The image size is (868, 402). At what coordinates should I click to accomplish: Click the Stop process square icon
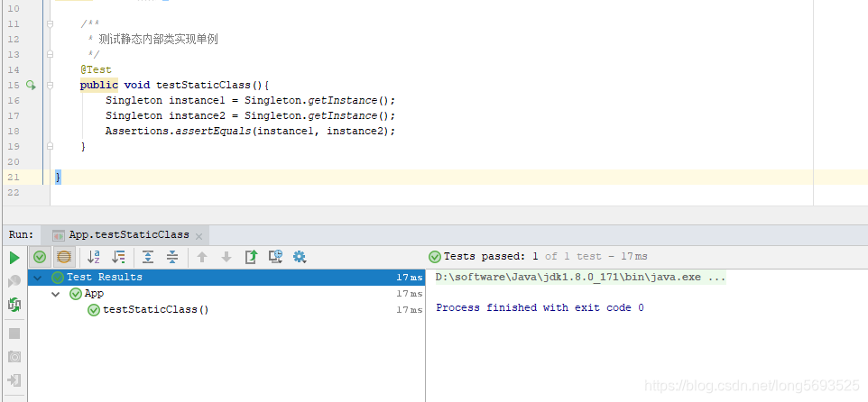coord(14,333)
